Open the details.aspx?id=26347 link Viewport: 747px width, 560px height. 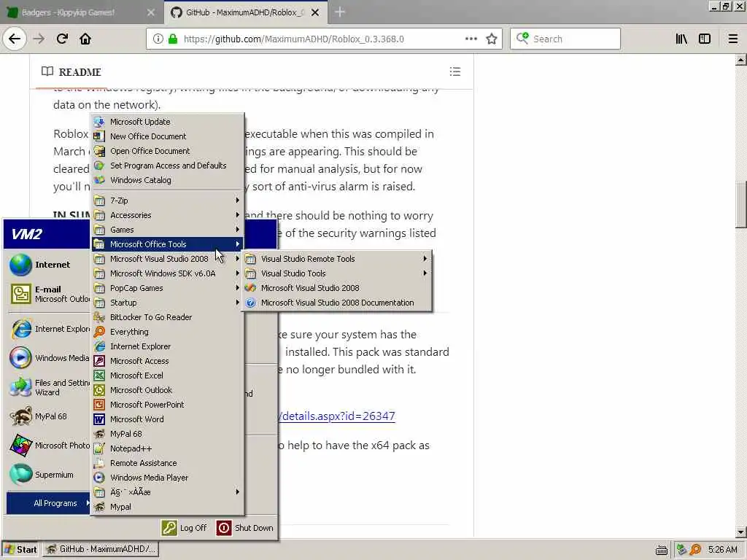coord(336,416)
